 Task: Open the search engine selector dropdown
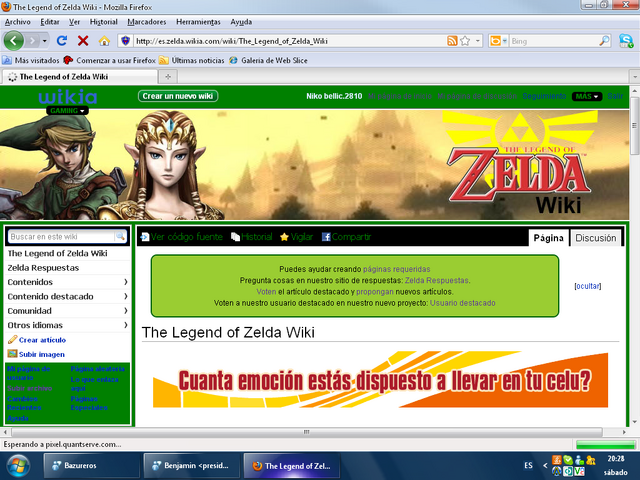point(498,41)
